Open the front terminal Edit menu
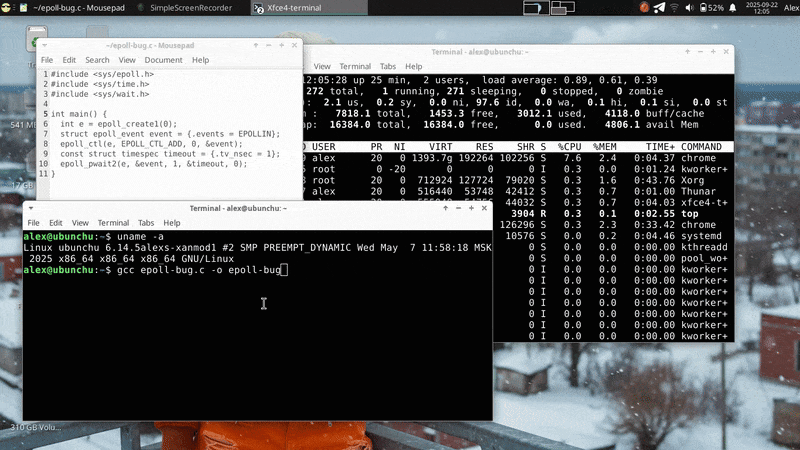The image size is (800, 450). point(56,223)
